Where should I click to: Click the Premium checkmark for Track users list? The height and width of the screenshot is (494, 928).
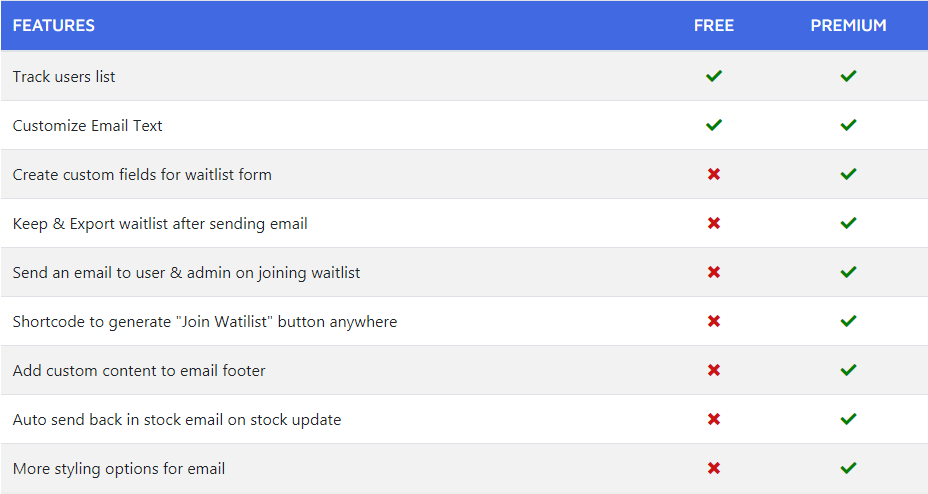tap(848, 76)
